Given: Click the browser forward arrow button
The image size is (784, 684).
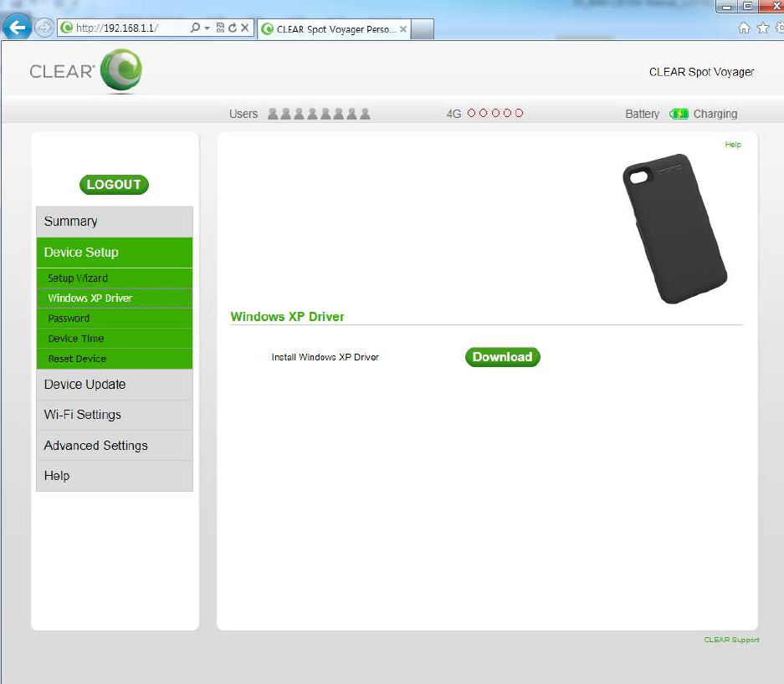Looking at the screenshot, I should point(44,28).
